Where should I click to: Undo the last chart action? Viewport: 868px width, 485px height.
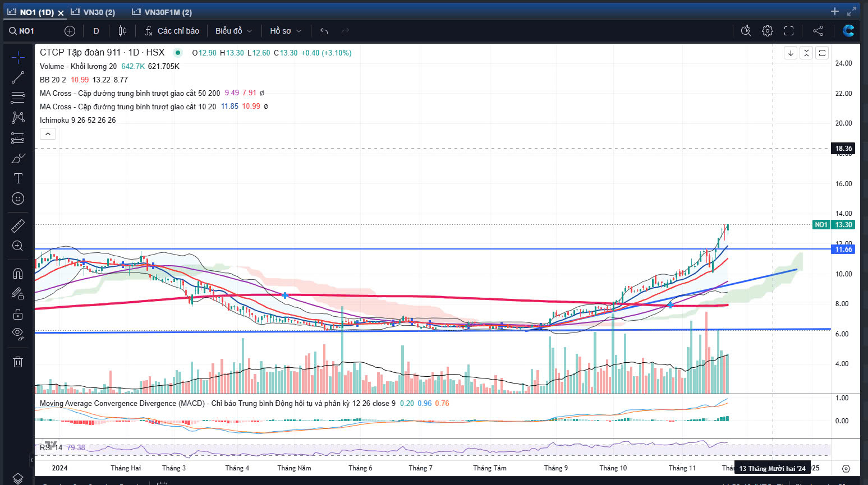pyautogui.click(x=324, y=31)
